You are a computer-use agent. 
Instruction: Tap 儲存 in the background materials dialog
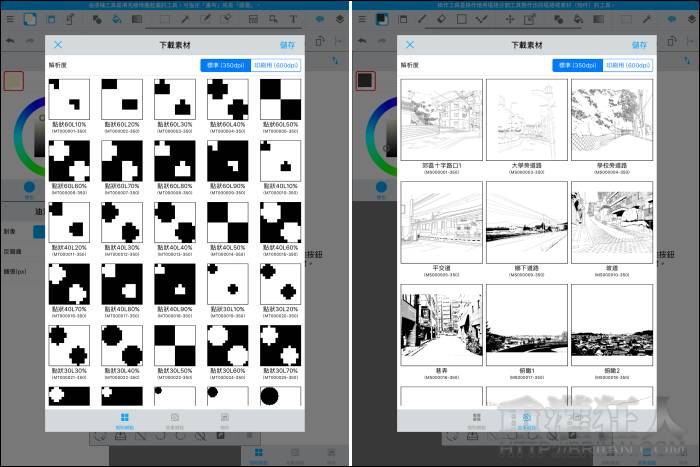point(639,45)
